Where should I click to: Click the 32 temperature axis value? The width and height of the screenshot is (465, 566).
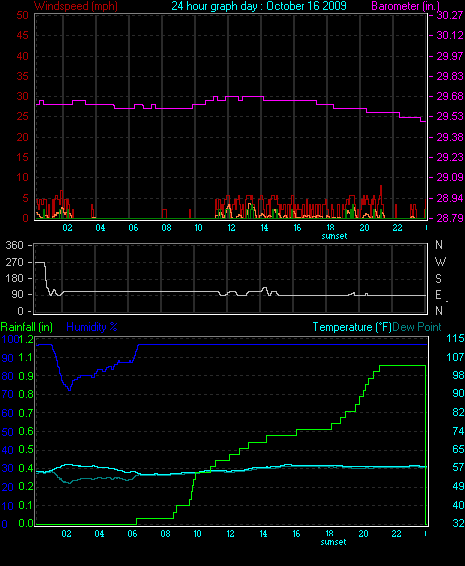[x=458, y=523]
